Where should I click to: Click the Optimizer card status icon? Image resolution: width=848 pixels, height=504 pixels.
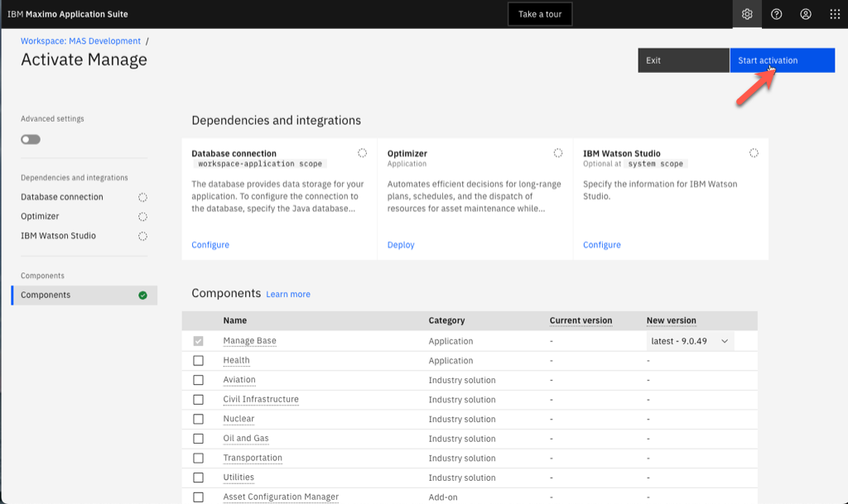point(558,153)
